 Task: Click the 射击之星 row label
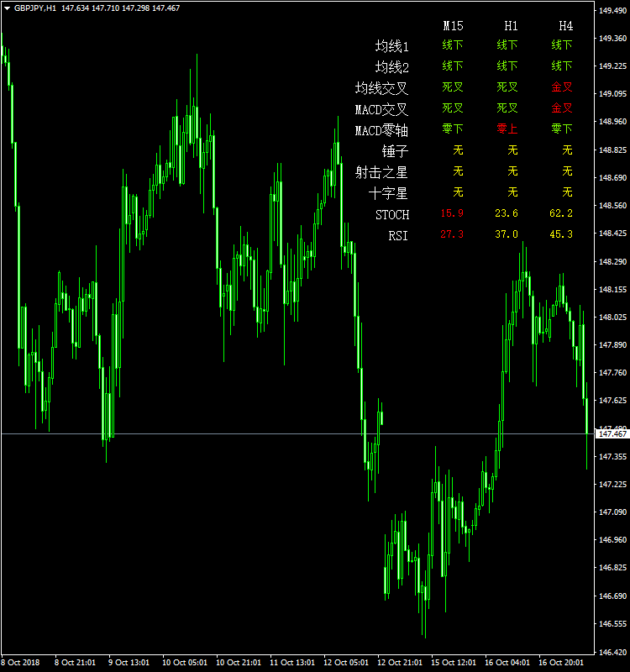pos(381,172)
